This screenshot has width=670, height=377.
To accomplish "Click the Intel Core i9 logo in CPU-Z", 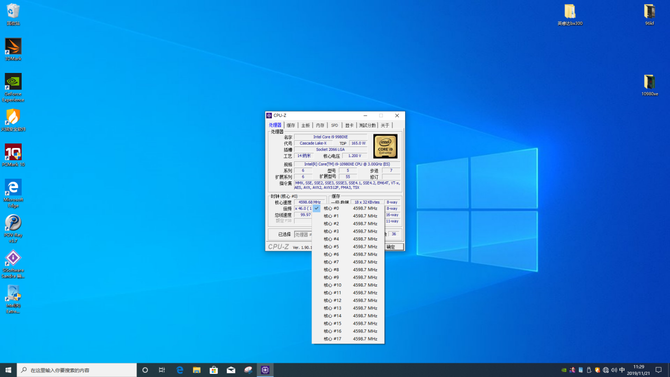I will pos(385,146).
